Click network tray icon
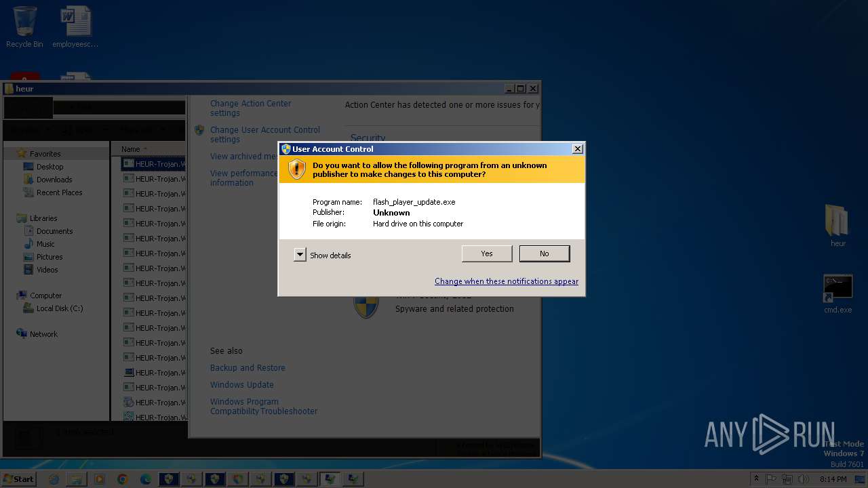This screenshot has height=488, width=868. point(787,479)
